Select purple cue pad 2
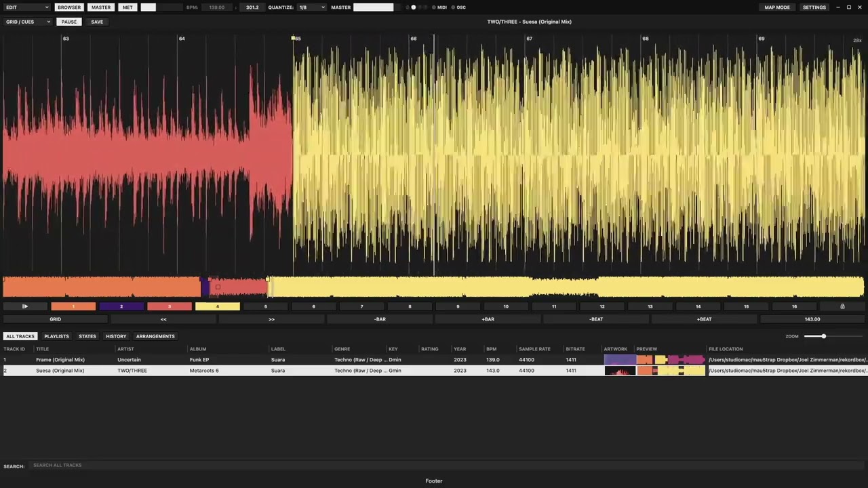The width and height of the screenshot is (868, 488). pyautogui.click(x=121, y=306)
